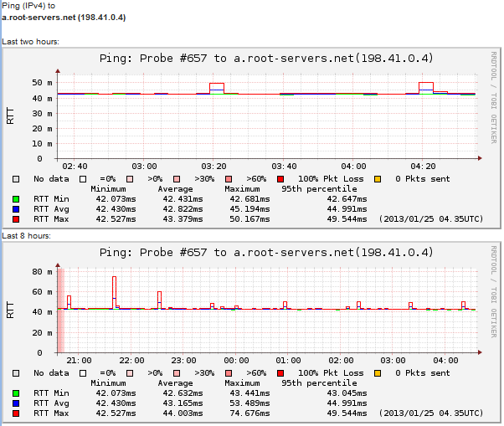Click the red RTT Max swatch in the two-hour graph legend

click(x=16, y=219)
